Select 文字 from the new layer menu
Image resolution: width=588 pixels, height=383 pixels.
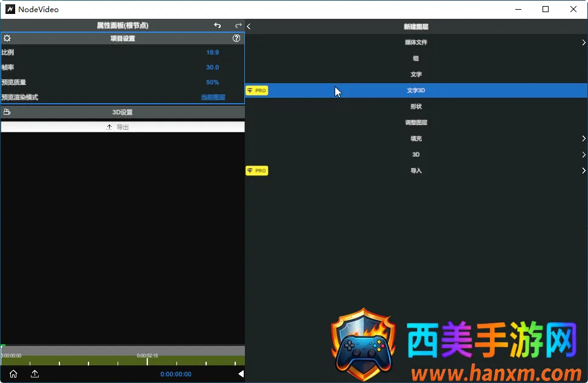point(416,75)
